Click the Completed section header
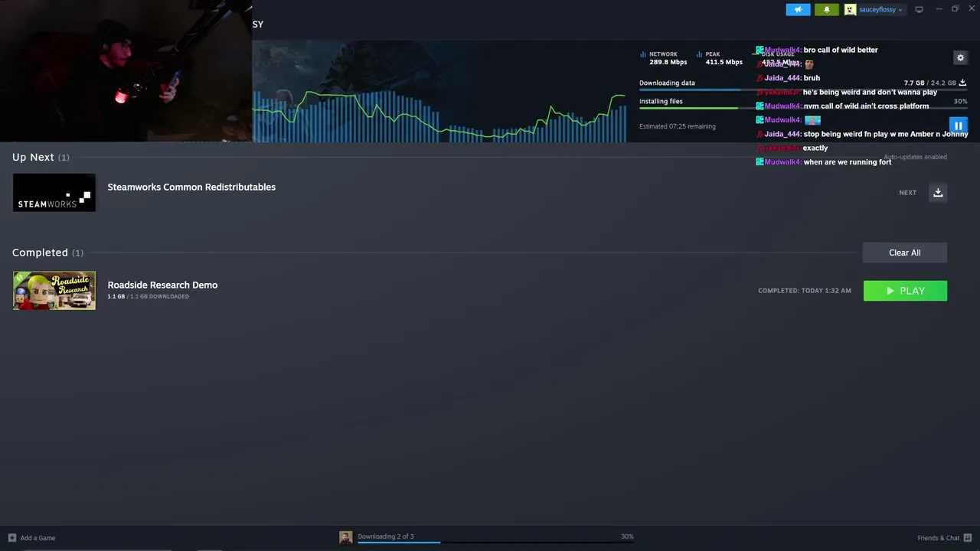Viewport: 980px width, 551px height. pyautogui.click(x=47, y=253)
